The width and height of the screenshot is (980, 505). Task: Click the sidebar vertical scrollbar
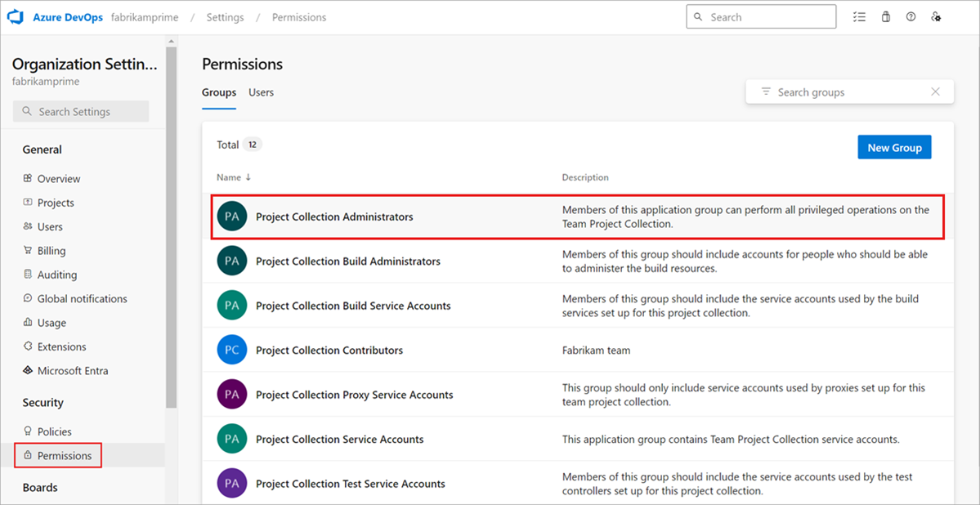coord(172,228)
